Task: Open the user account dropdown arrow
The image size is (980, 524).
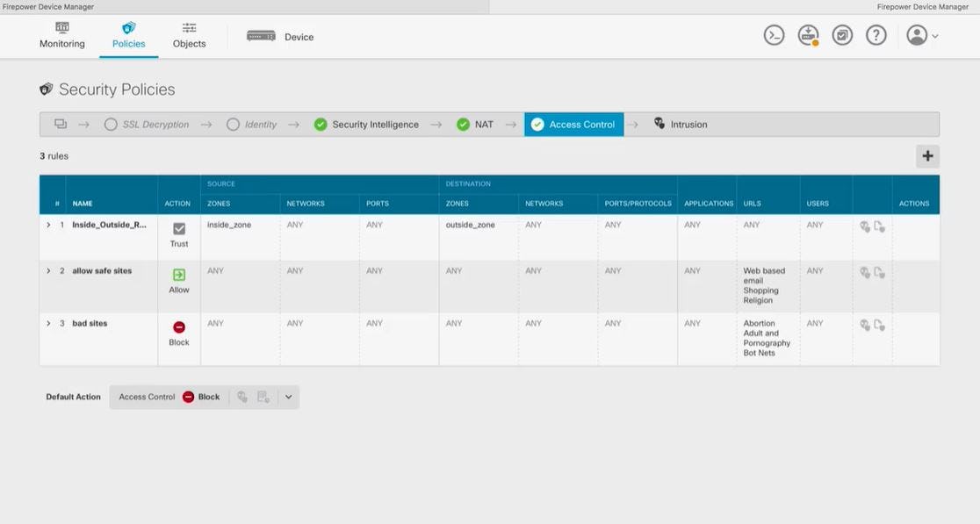Action: pyautogui.click(x=933, y=35)
